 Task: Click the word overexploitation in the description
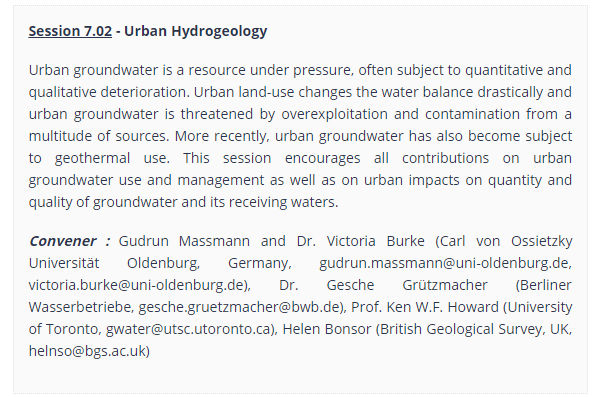click(335, 114)
